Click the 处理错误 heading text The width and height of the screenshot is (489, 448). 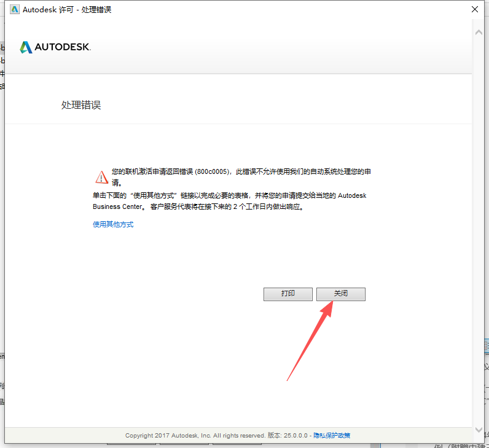tap(81, 105)
